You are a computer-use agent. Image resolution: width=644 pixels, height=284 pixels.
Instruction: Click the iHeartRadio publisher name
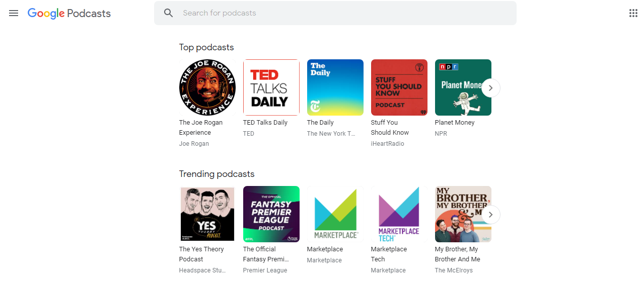[x=388, y=144]
